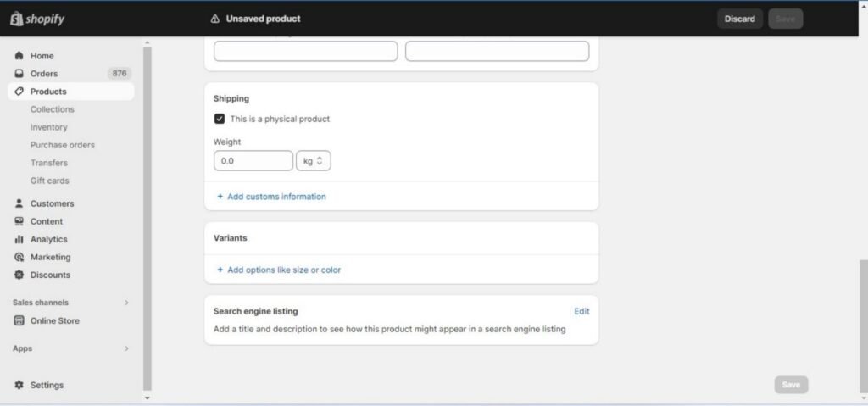
Task: Click the Discounts badge icon
Action: pos(19,275)
